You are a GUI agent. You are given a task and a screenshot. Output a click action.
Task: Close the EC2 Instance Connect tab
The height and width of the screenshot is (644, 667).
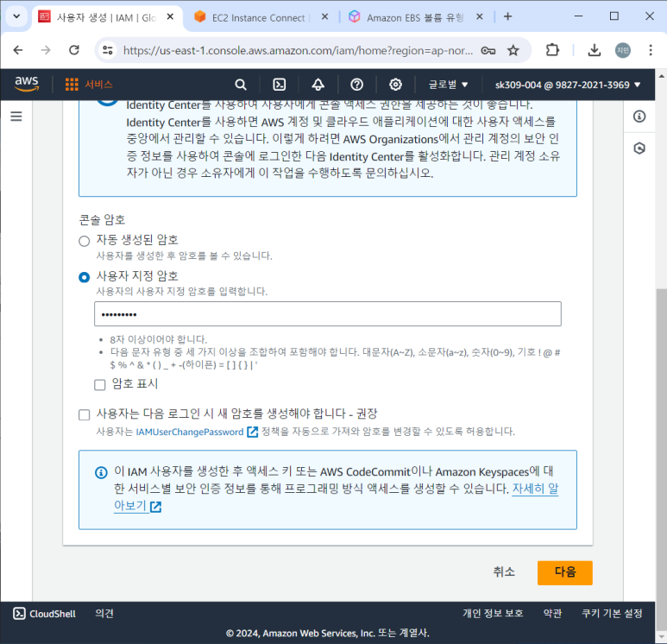324,16
